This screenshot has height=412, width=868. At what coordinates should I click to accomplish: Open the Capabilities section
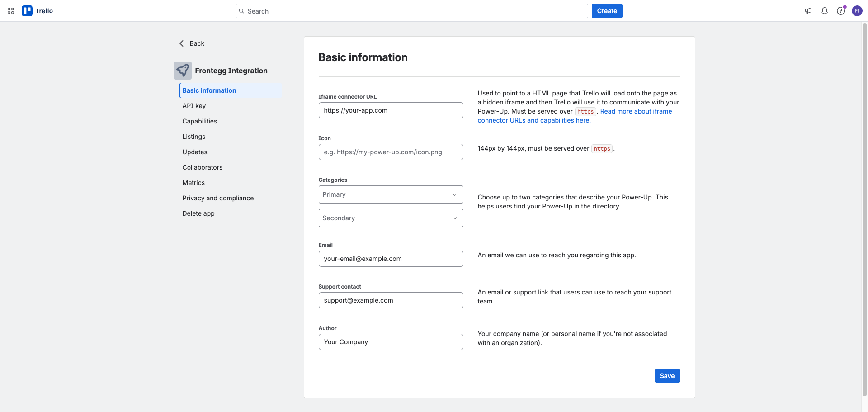(x=200, y=121)
